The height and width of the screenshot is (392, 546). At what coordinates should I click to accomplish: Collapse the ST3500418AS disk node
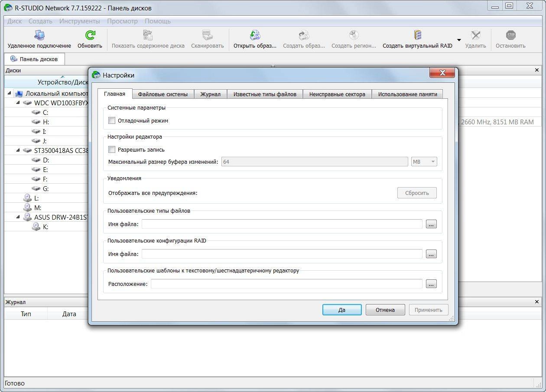click(18, 150)
